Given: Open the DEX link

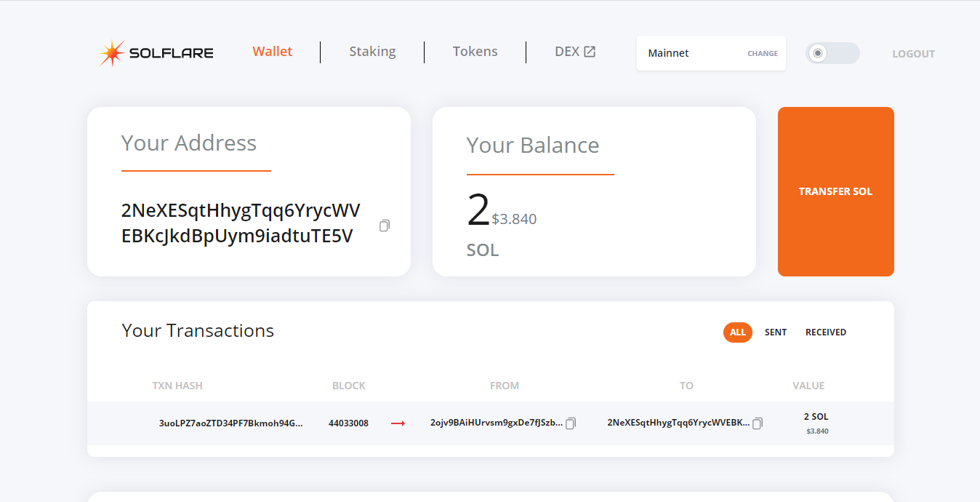Looking at the screenshot, I should pyautogui.click(x=575, y=52).
